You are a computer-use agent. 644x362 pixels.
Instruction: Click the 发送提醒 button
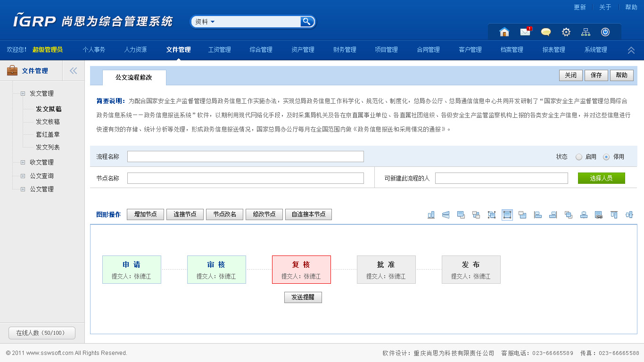click(x=303, y=297)
